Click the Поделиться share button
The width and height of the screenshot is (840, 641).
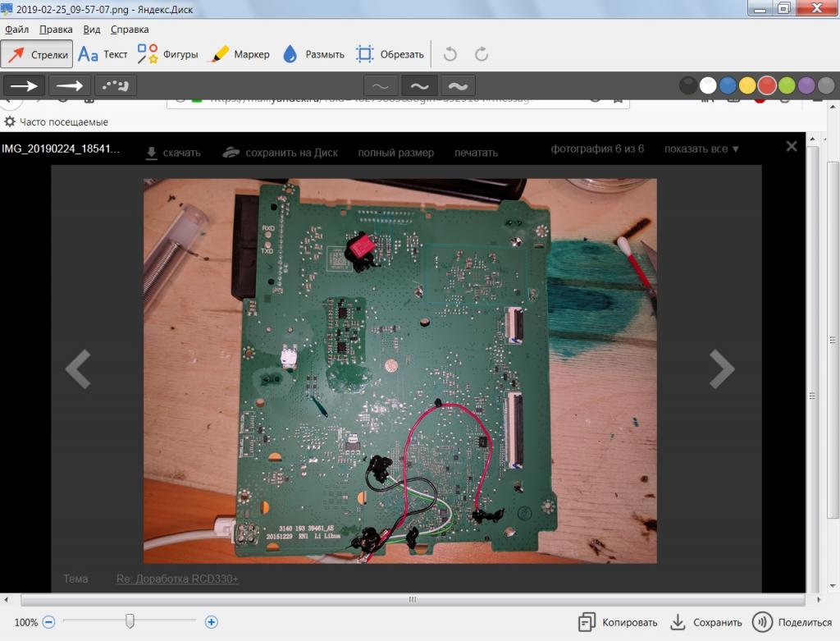point(792,622)
